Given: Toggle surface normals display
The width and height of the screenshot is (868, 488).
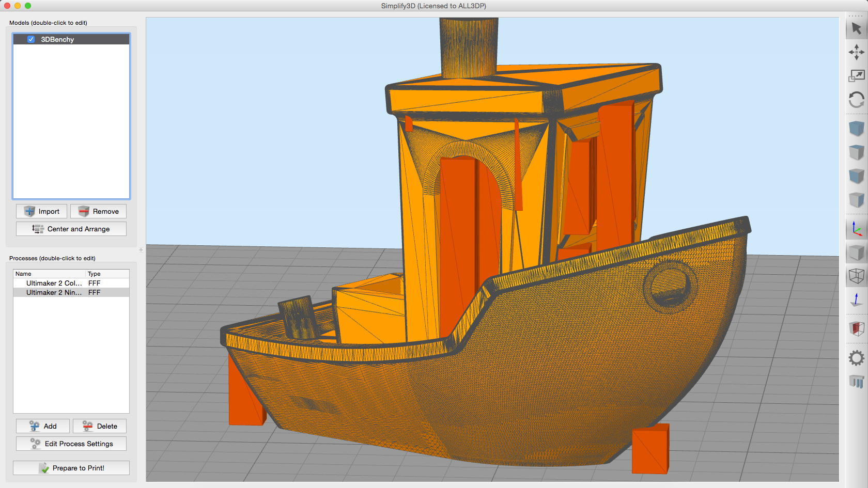Looking at the screenshot, I should (x=856, y=300).
